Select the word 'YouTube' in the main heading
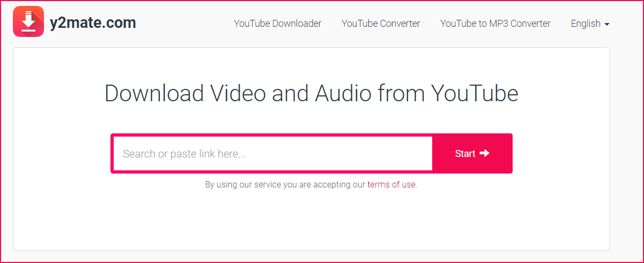This screenshot has height=263, width=644. (475, 93)
